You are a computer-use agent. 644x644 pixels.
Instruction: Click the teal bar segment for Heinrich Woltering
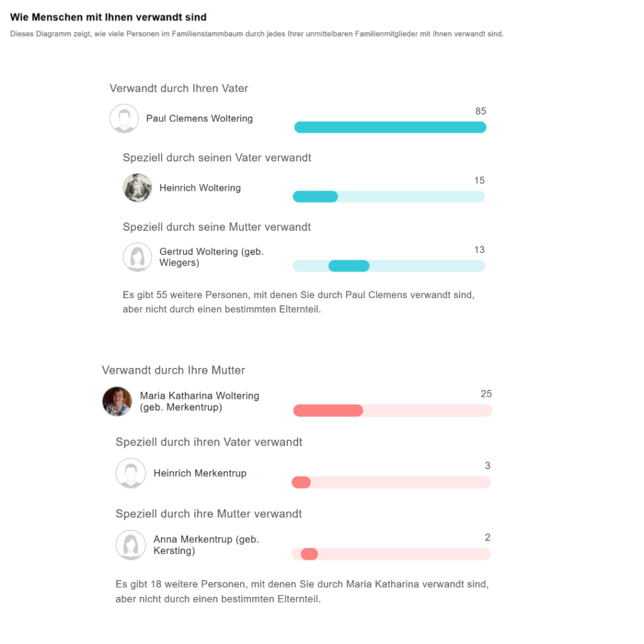coord(316,197)
